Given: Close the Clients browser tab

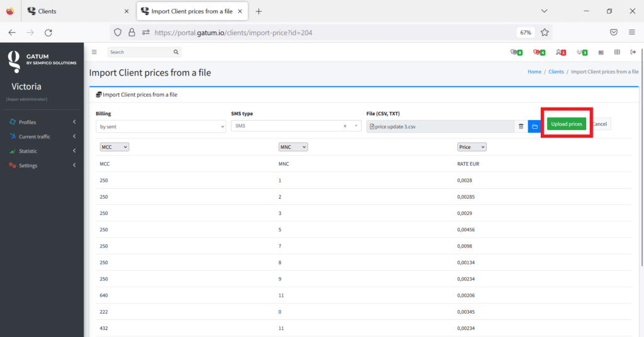Looking at the screenshot, I should [126, 11].
